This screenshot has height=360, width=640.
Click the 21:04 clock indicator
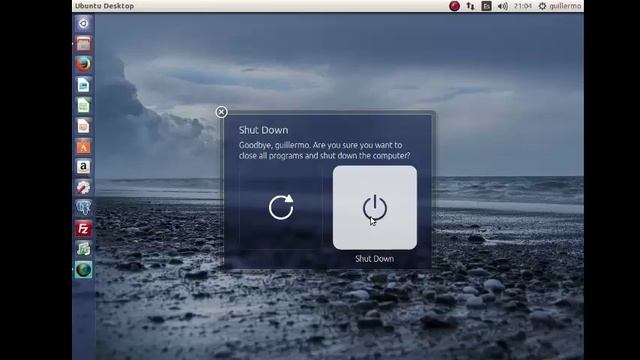click(x=523, y=6)
